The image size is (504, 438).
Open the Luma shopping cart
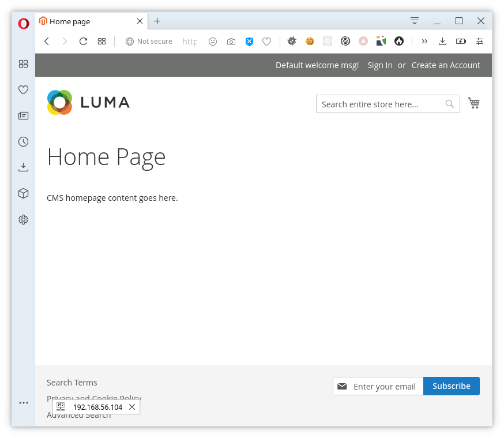click(x=474, y=102)
